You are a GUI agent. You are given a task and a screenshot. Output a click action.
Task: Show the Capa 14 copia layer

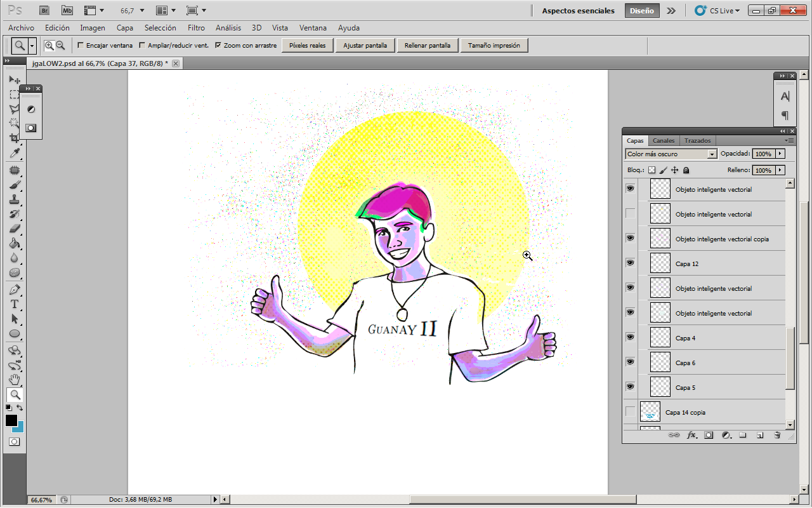[x=630, y=411]
